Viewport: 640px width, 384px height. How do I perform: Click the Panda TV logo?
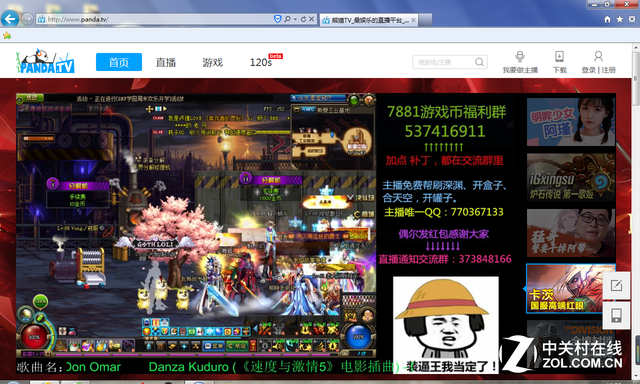point(45,61)
